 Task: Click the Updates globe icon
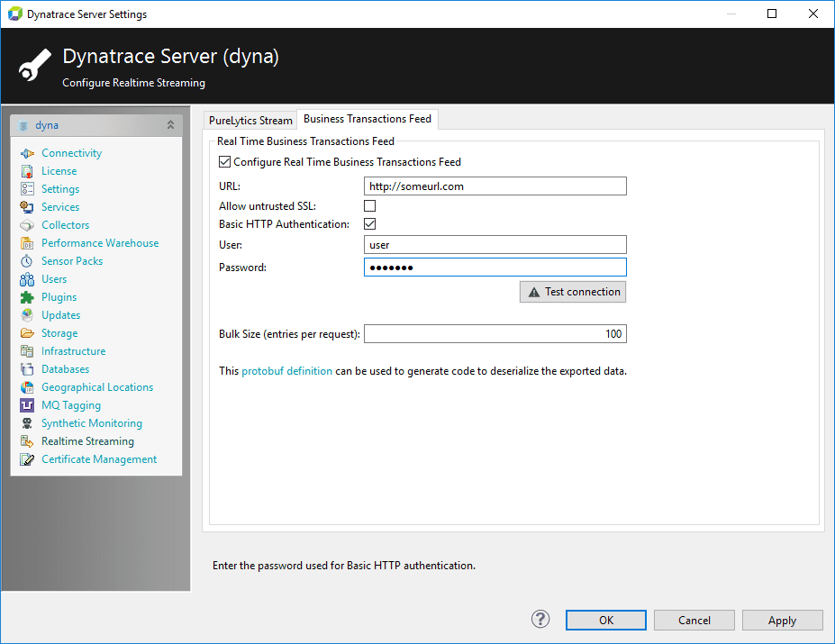tap(27, 315)
